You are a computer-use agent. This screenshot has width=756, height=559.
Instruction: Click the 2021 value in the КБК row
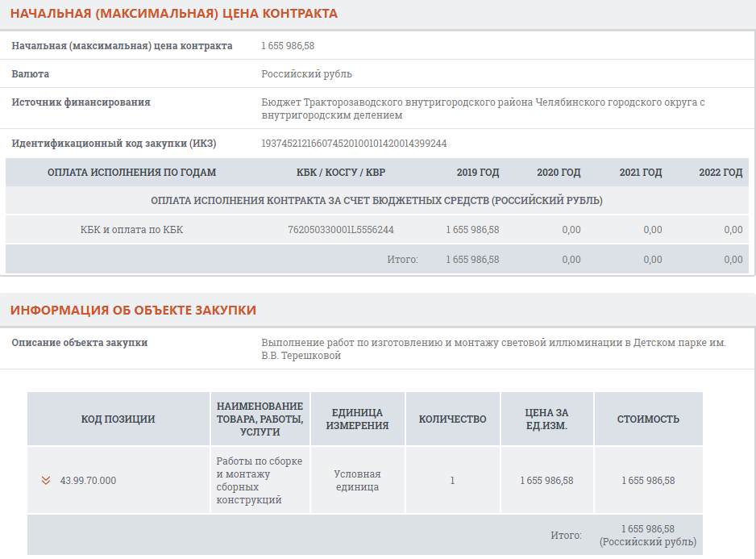click(x=653, y=230)
